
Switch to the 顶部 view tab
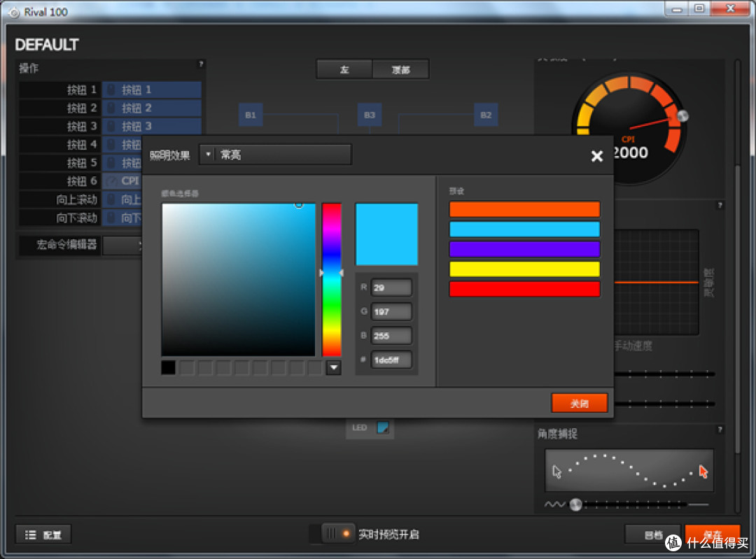point(400,69)
